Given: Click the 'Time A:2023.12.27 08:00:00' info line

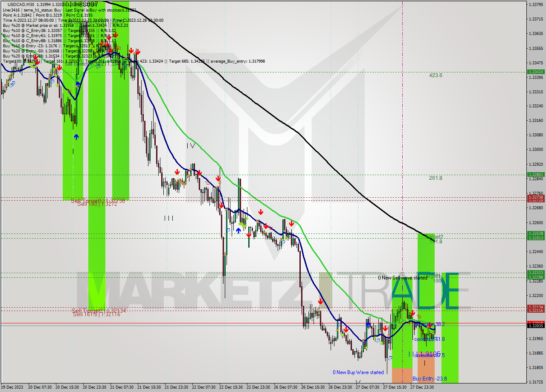Looking at the screenshot, I should point(28,20).
